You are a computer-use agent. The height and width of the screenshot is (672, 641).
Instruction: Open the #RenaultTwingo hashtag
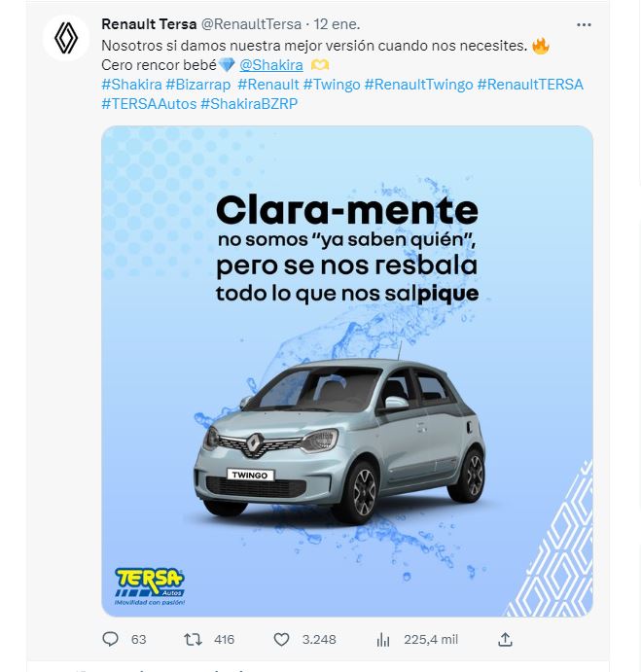point(418,85)
